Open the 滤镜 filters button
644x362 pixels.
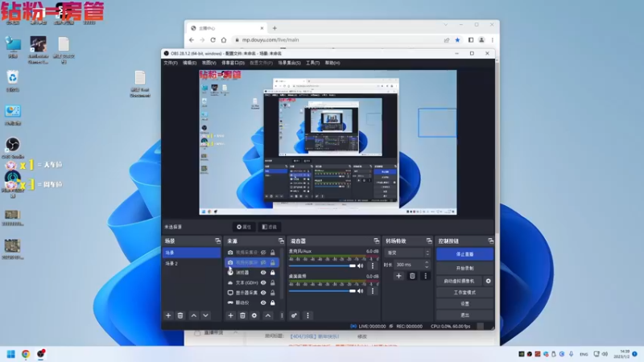pyautogui.click(x=270, y=227)
